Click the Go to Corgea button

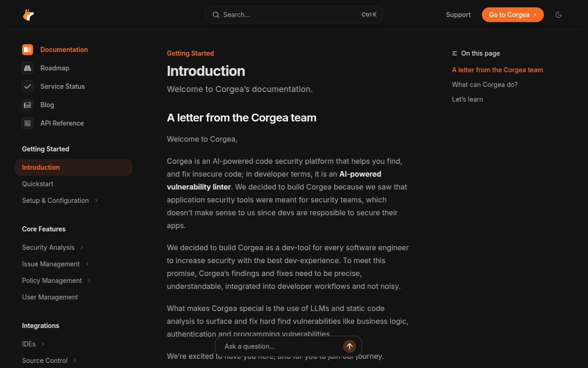(x=513, y=15)
